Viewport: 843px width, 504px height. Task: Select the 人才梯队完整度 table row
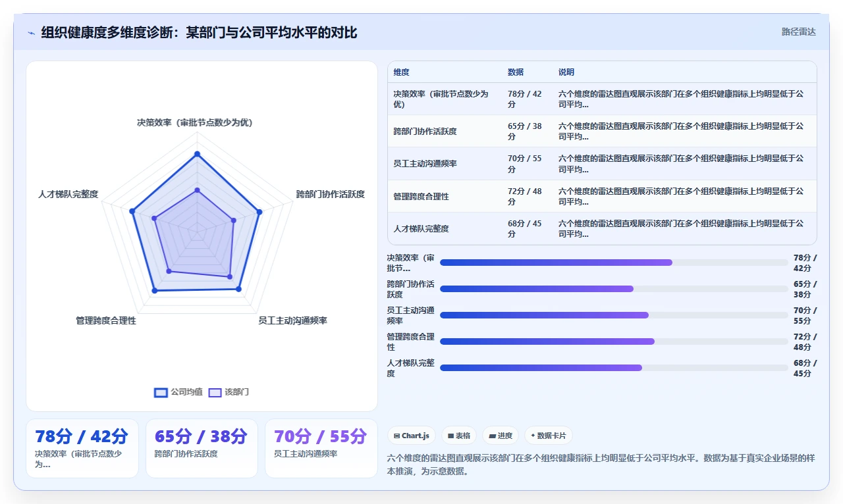[602, 228]
